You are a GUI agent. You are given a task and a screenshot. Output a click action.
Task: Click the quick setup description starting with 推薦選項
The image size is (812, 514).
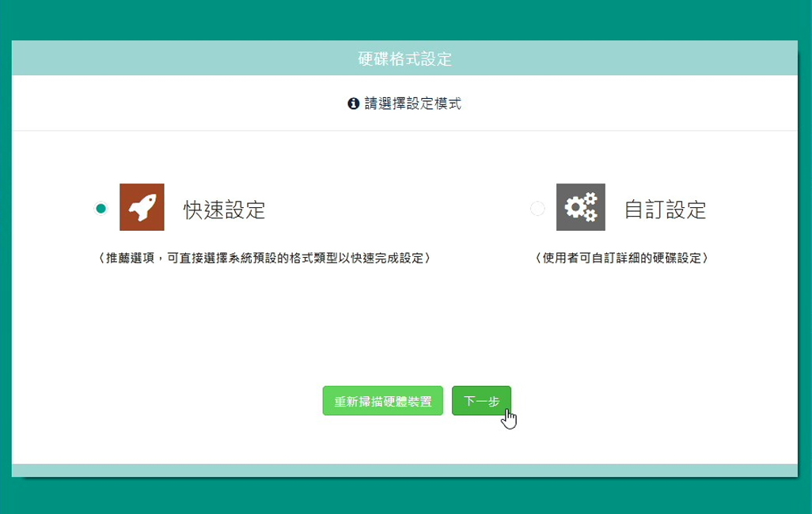click(264, 258)
